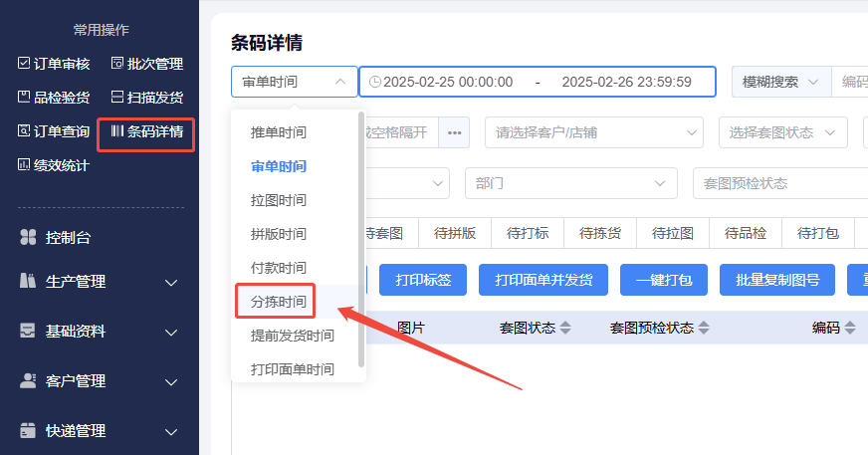
Task: Open 绩效统计 chart icon
Action: coord(24,164)
